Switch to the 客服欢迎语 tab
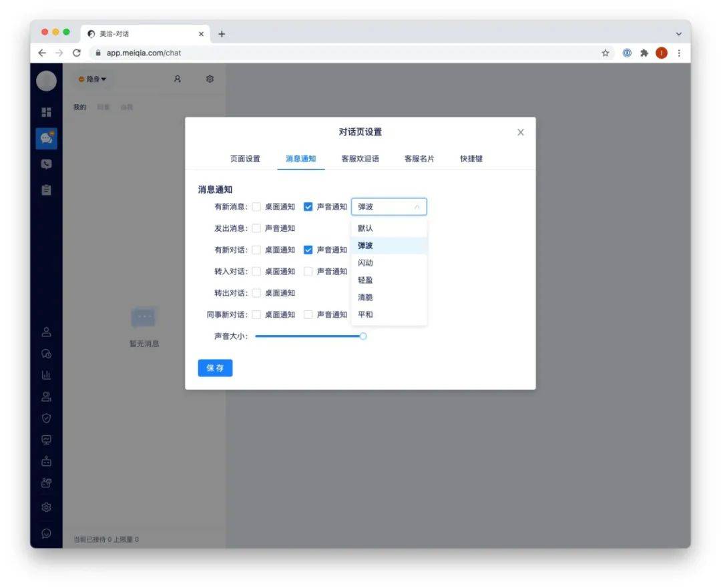The width and height of the screenshot is (721, 588). 360,159
